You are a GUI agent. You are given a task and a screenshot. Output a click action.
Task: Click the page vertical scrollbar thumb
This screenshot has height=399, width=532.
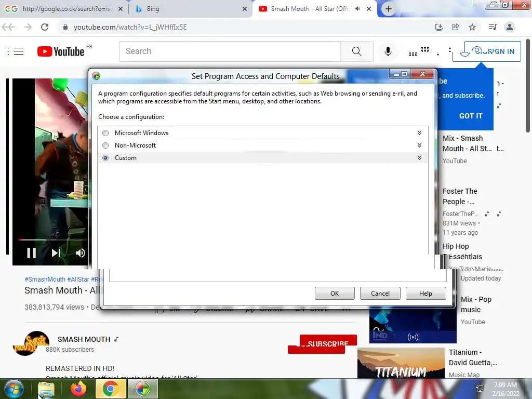528,85
